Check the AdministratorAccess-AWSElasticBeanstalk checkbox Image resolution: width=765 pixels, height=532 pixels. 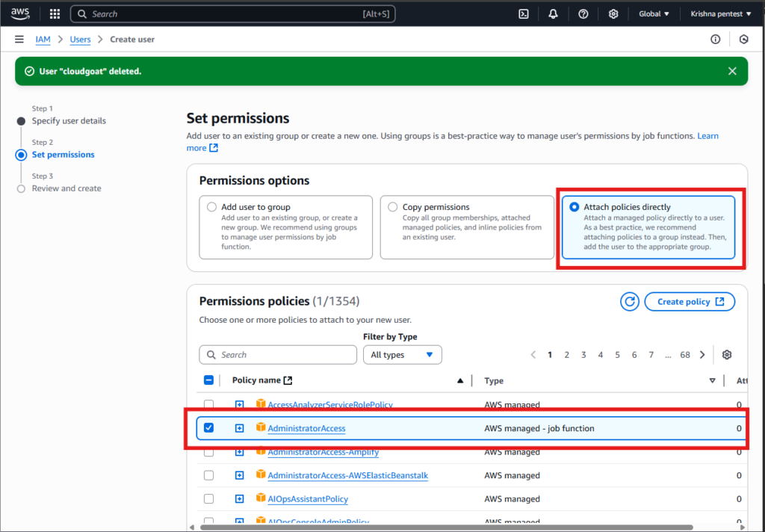pyautogui.click(x=208, y=475)
